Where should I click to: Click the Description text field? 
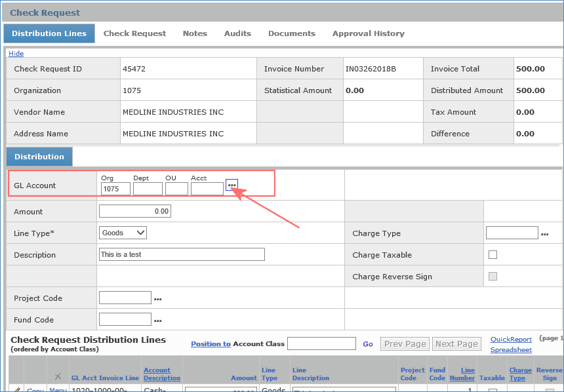[x=182, y=254]
